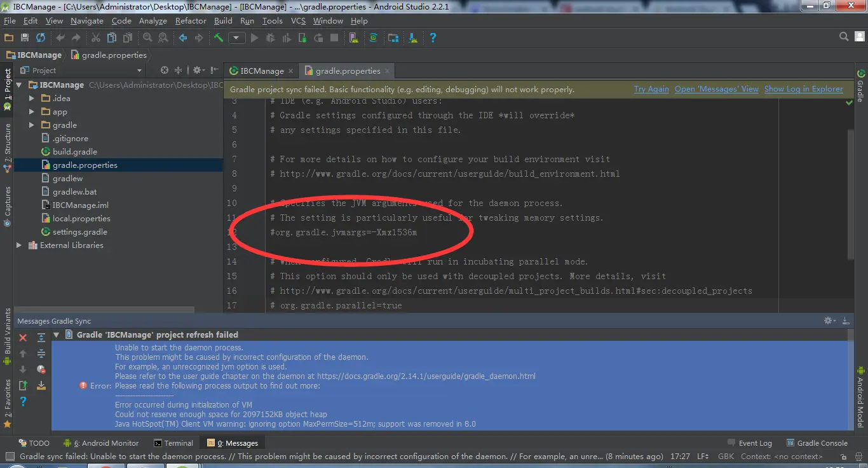868x468 pixels.
Task: Open the Gradle Console tool window
Action: tap(817, 443)
